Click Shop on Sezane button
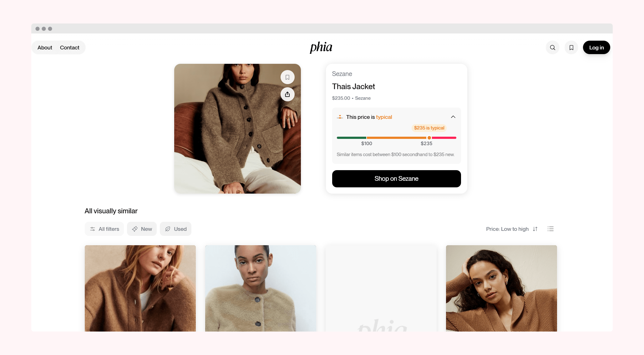 coord(396,179)
